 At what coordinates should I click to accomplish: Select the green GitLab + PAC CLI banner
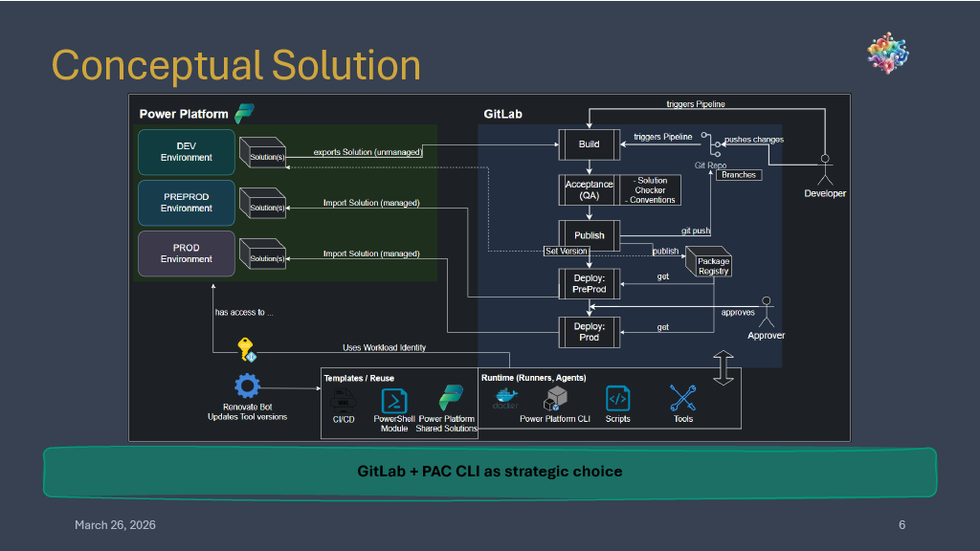(489, 472)
